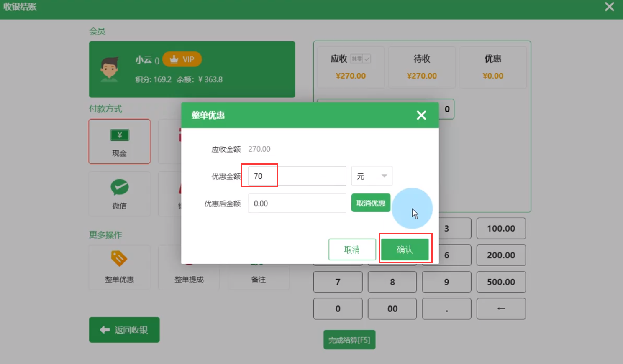Click the member avatar picture
The height and width of the screenshot is (364, 623).
point(110,69)
